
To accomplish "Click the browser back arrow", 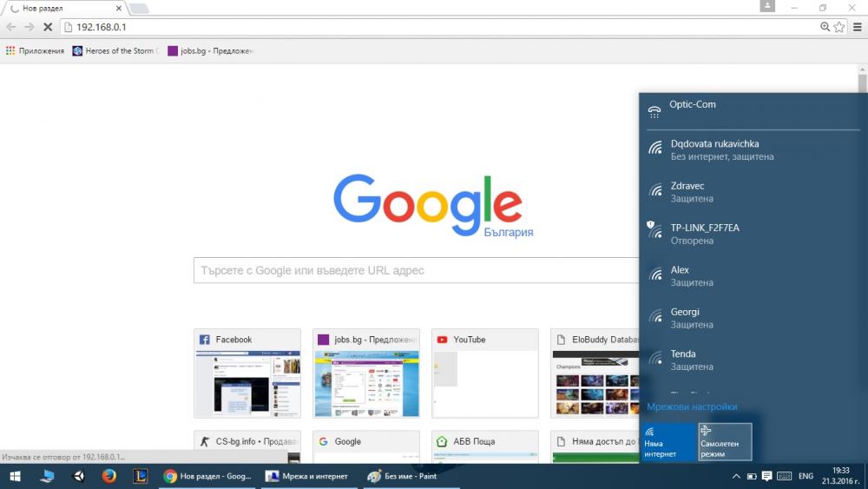I will click(x=11, y=27).
